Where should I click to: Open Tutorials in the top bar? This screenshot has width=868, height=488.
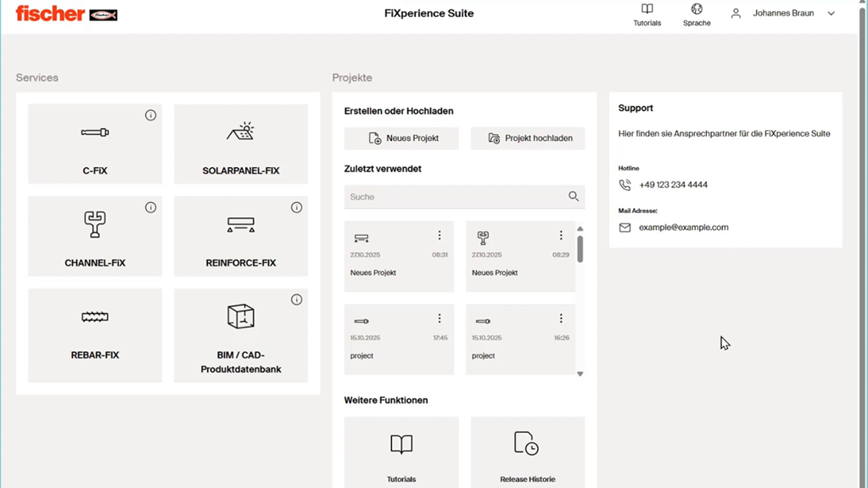pyautogui.click(x=647, y=14)
